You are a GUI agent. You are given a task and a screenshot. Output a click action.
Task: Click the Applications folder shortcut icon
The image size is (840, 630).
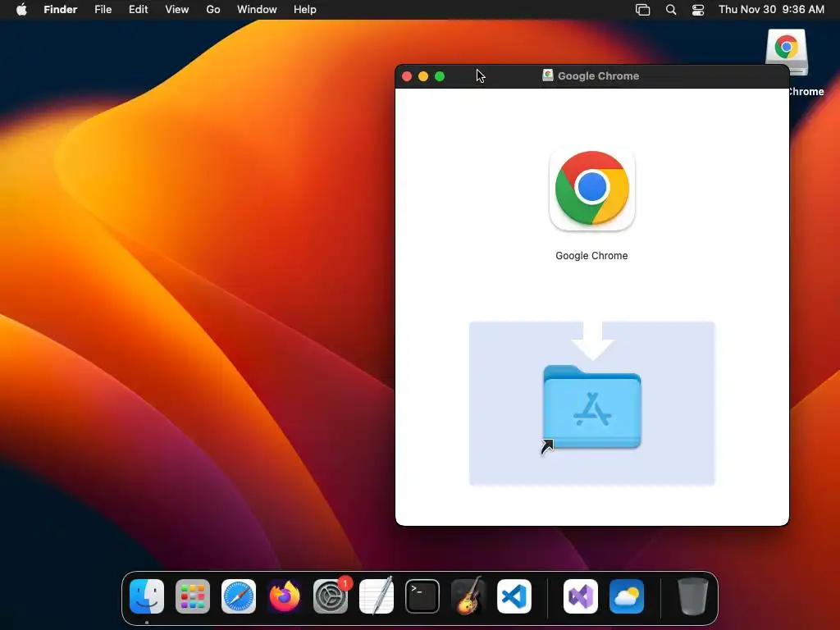click(x=591, y=407)
